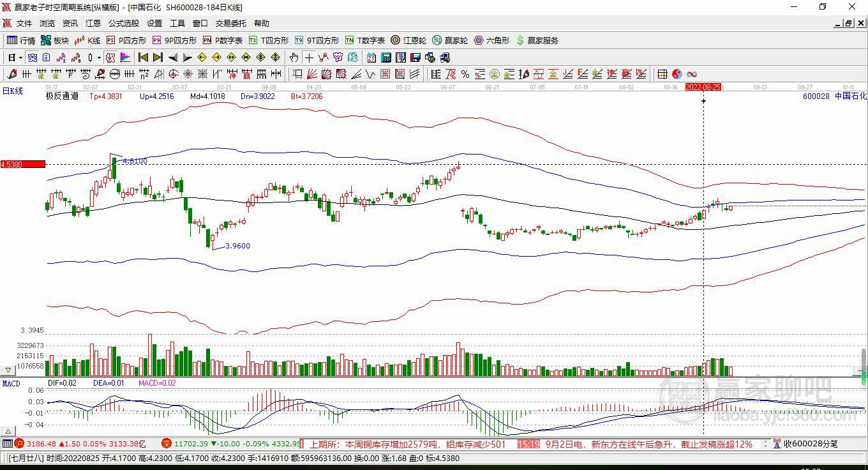Viewport: 868px width, 470px height.
Task: Open the T数字表 tool
Action: (x=365, y=40)
